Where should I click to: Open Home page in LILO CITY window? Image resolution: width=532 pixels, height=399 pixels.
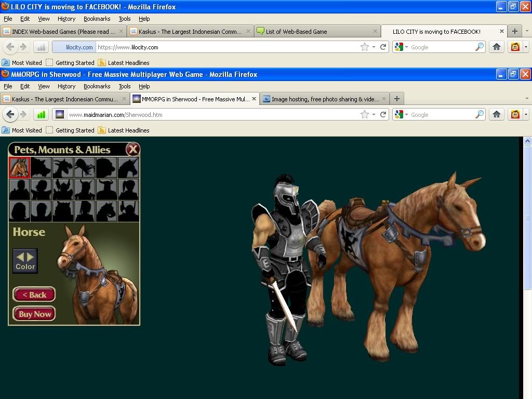(x=496, y=47)
